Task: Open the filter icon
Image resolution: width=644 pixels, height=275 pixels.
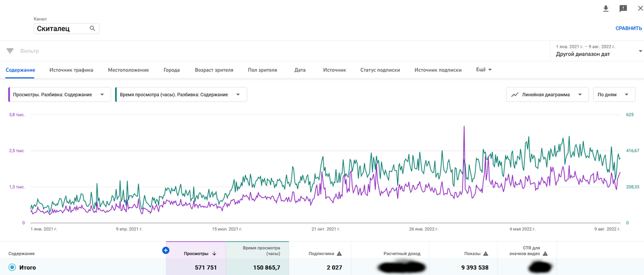Action: click(x=10, y=51)
